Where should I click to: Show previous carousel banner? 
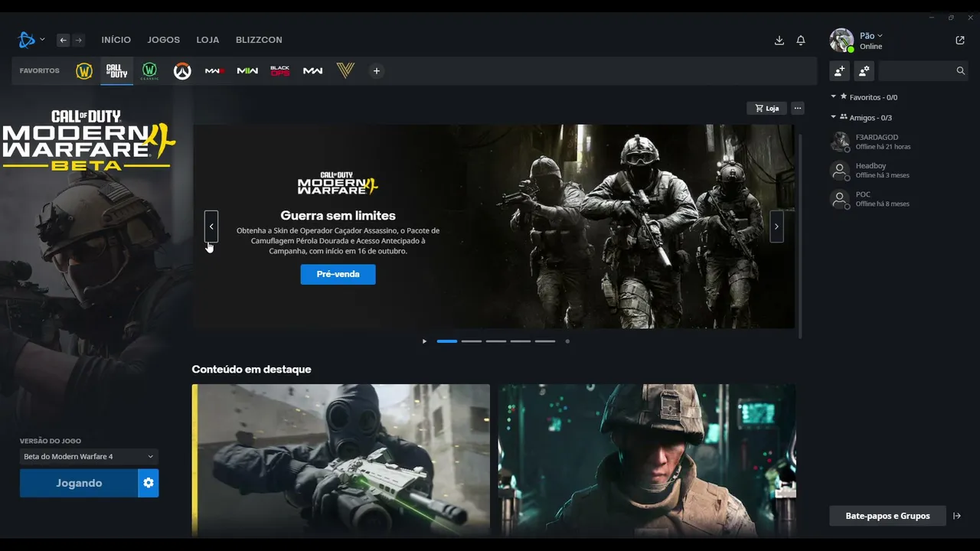(211, 227)
